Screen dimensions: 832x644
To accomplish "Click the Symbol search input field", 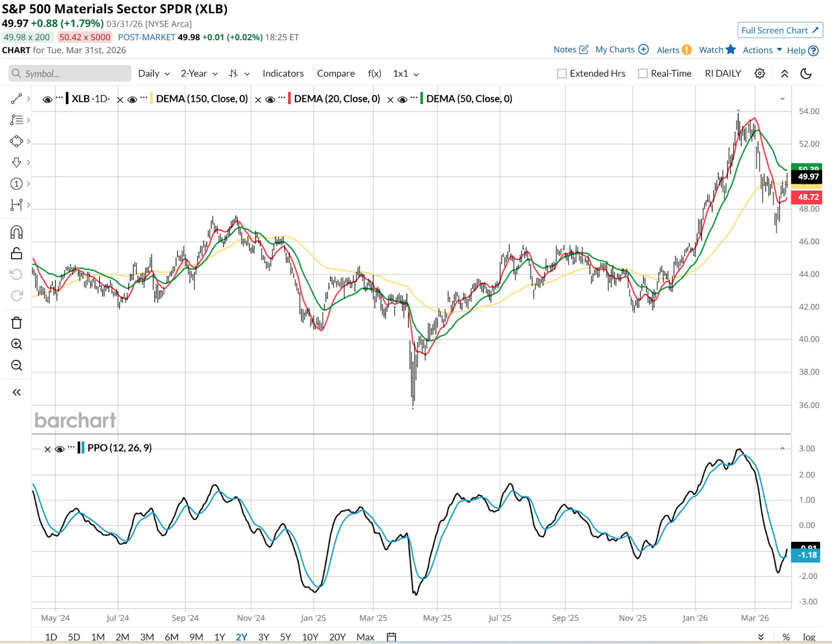I will [x=70, y=74].
